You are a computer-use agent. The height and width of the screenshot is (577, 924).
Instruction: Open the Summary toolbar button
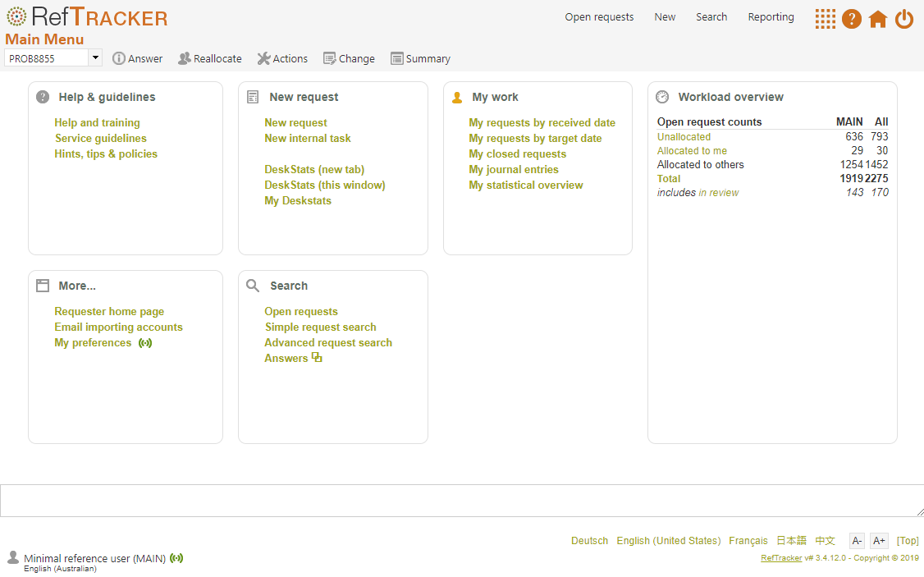coord(421,58)
